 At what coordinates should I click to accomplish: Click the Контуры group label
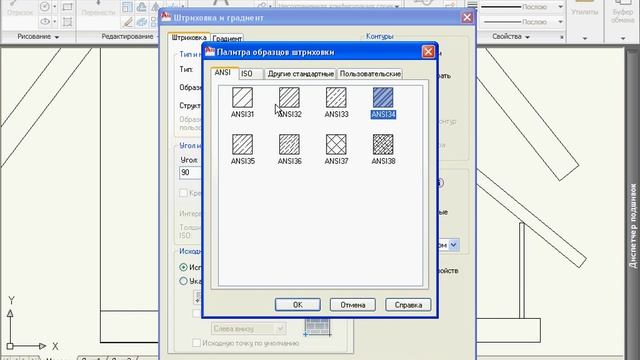(380, 36)
